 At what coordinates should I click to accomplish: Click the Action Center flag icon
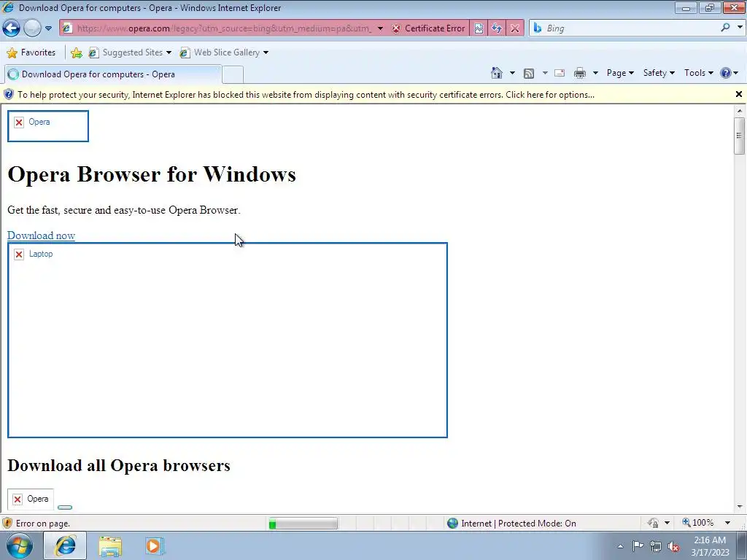click(638, 546)
